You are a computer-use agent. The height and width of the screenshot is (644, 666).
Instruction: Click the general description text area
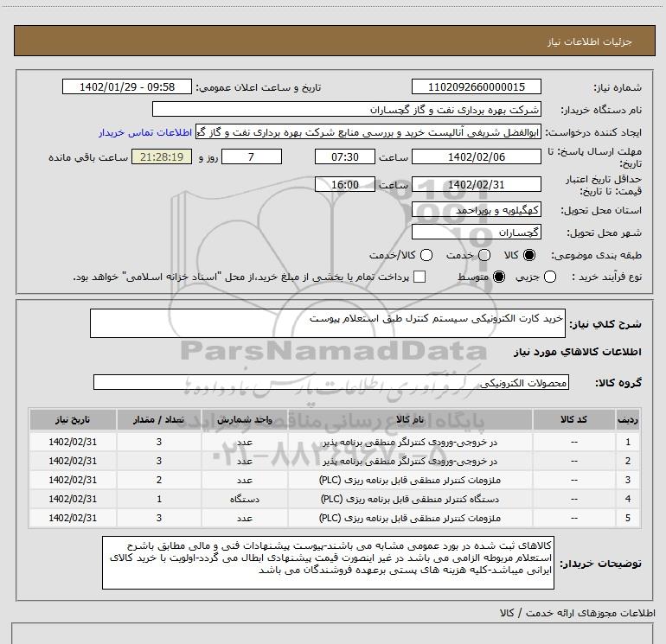click(x=328, y=323)
